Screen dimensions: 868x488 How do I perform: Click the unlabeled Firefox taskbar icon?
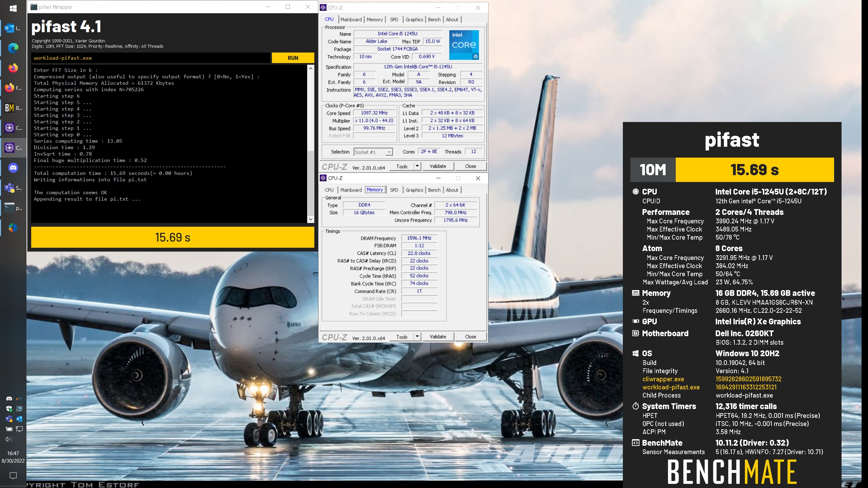coord(13,68)
